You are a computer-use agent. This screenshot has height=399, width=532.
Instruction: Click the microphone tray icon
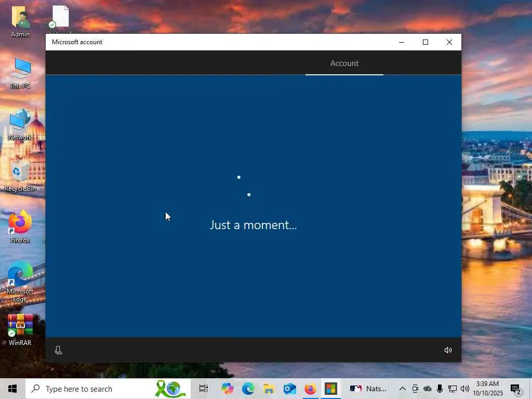[440, 389]
